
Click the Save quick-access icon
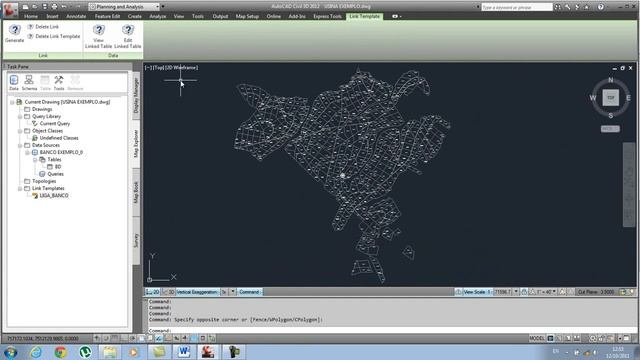tap(45, 7)
